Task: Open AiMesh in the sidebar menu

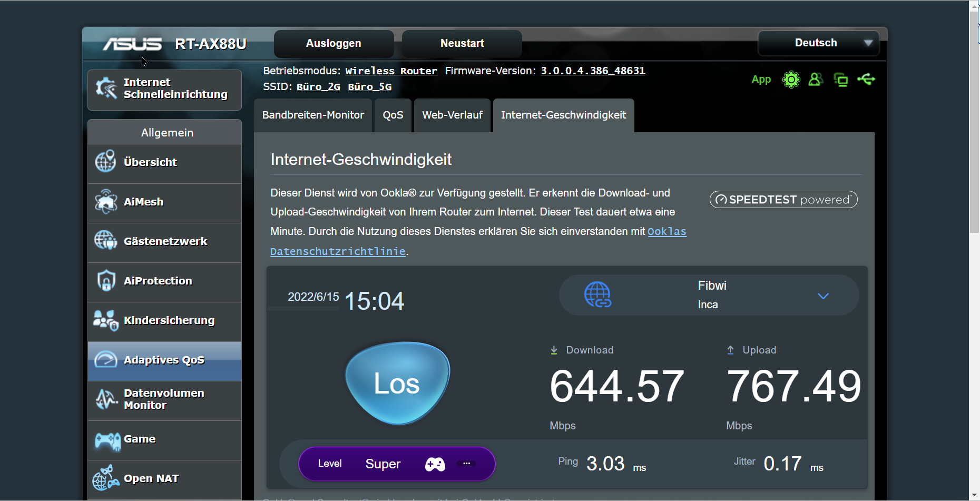Action: (x=164, y=203)
